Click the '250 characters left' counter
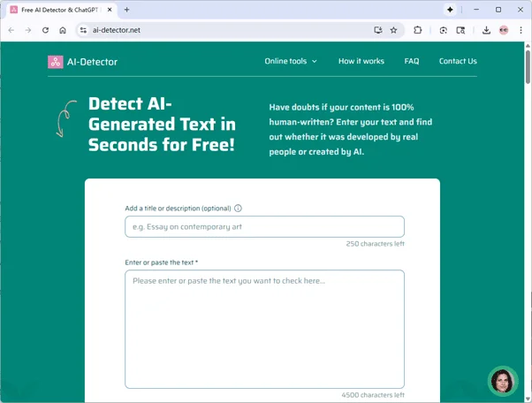This screenshot has height=403, width=532. pyautogui.click(x=376, y=244)
